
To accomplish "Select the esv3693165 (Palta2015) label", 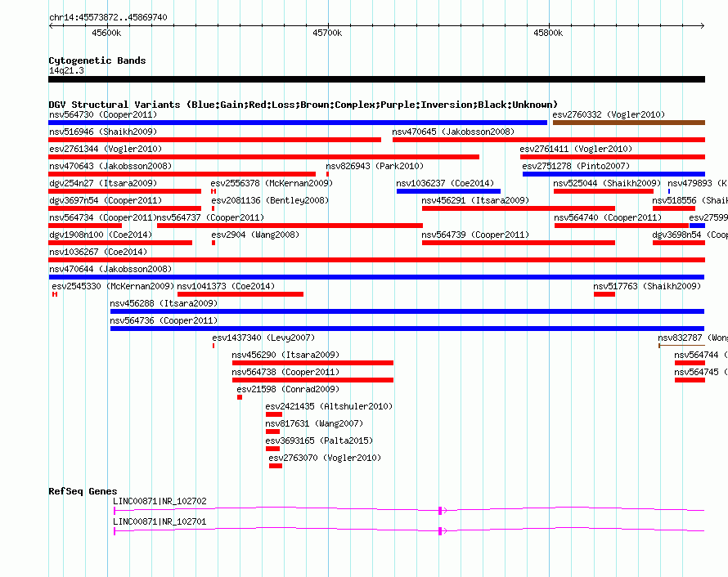I will [x=319, y=441].
